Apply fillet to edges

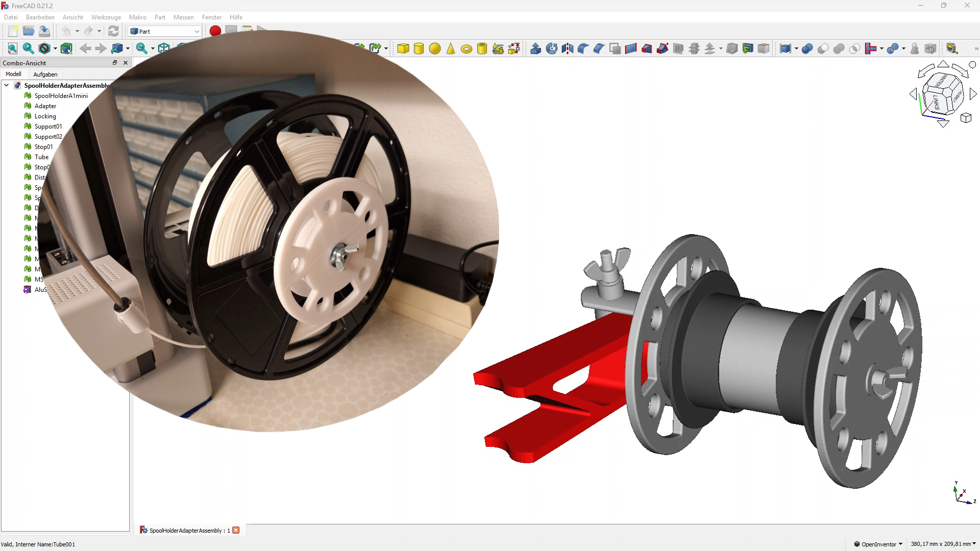pyautogui.click(x=583, y=48)
